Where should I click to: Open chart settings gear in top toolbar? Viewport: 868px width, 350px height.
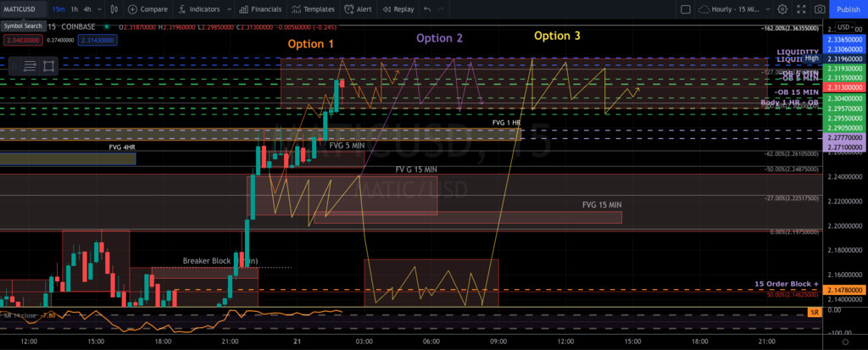[782, 9]
